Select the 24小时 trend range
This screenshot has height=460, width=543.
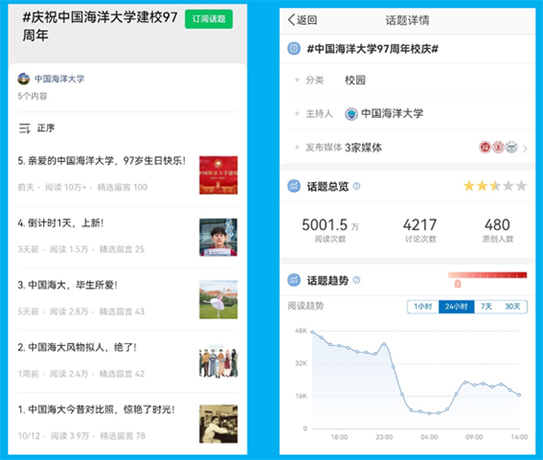point(456,307)
